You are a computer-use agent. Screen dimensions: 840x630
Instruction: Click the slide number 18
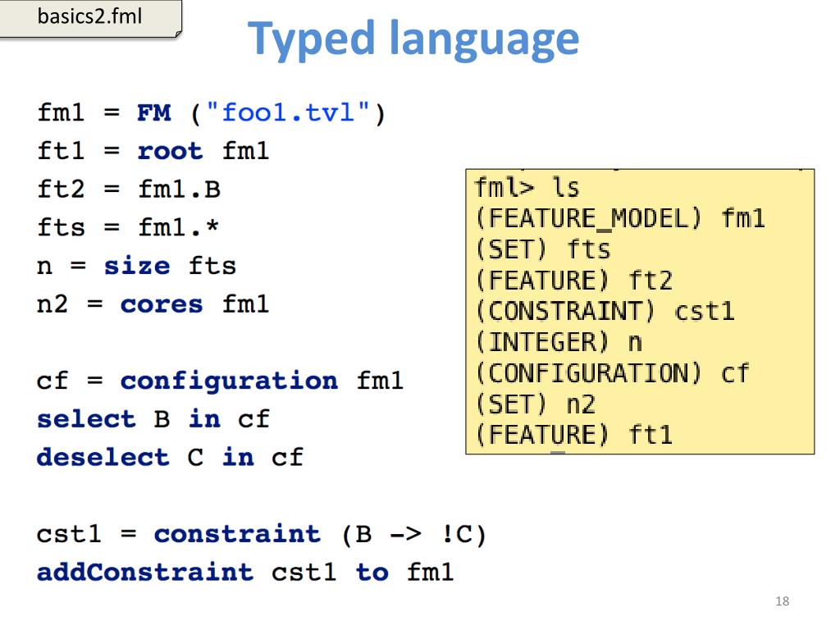coord(782,601)
